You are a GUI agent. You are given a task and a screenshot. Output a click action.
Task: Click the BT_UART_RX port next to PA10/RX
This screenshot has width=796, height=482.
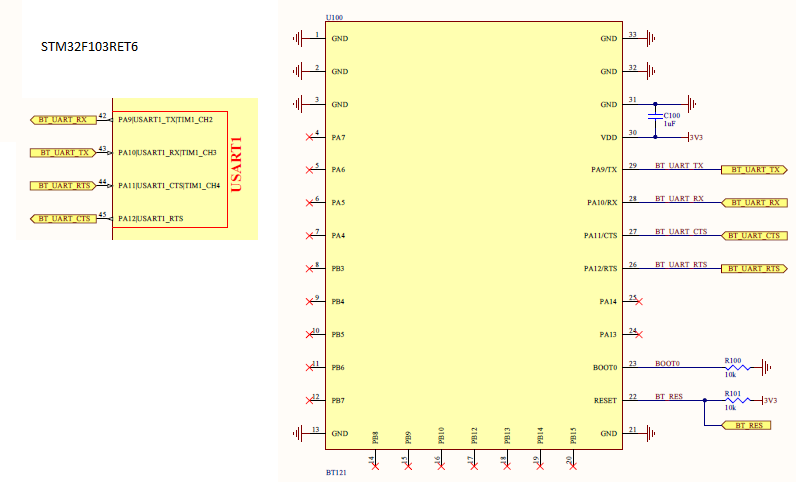tap(754, 203)
